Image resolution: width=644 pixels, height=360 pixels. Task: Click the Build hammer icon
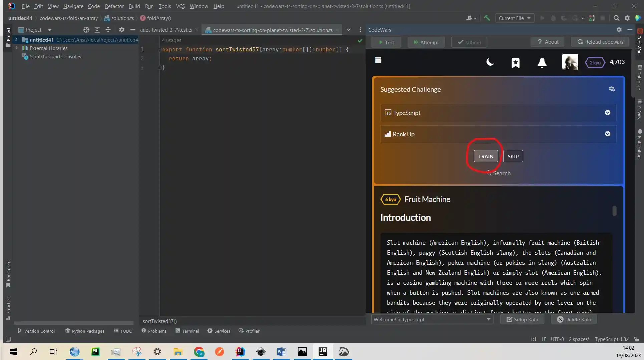click(x=487, y=18)
